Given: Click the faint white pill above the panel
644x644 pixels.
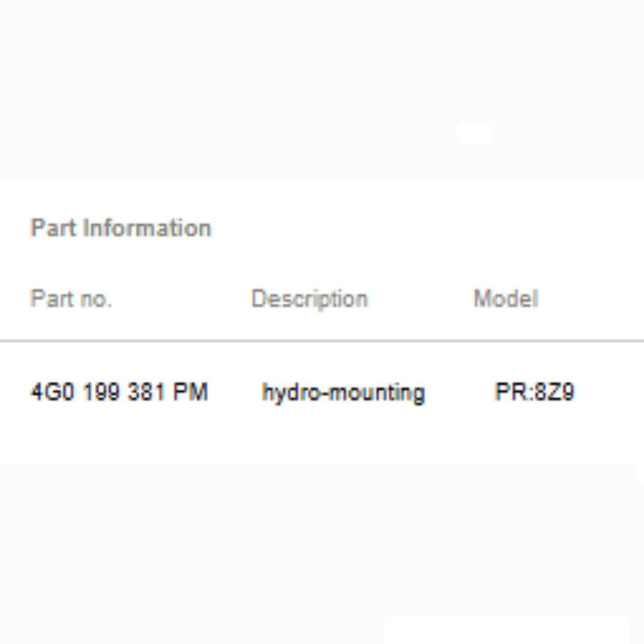Looking at the screenshot, I should pyautogui.click(x=474, y=134).
